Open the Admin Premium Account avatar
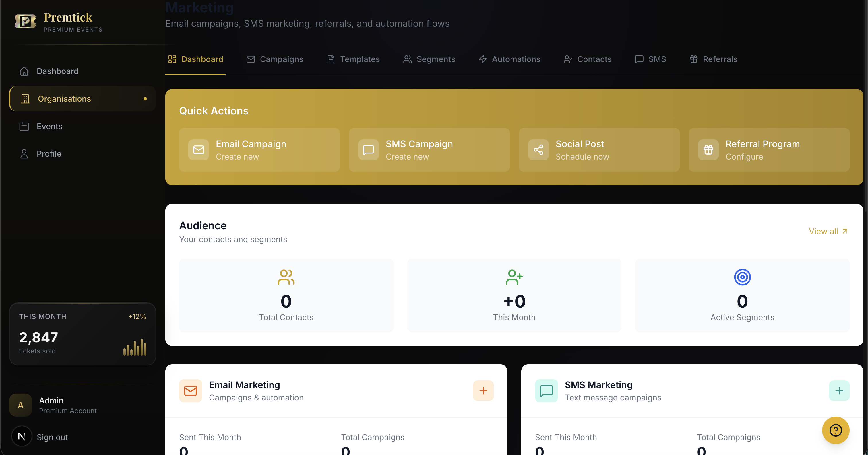Viewport: 868px width, 455px height. [x=21, y=405]
